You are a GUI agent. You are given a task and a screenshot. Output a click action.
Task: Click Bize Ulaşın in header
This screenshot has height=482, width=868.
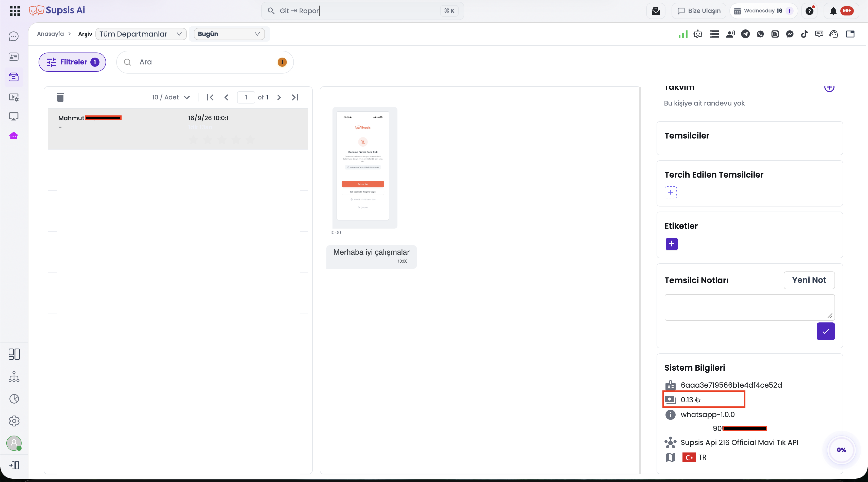pos(699,11)
